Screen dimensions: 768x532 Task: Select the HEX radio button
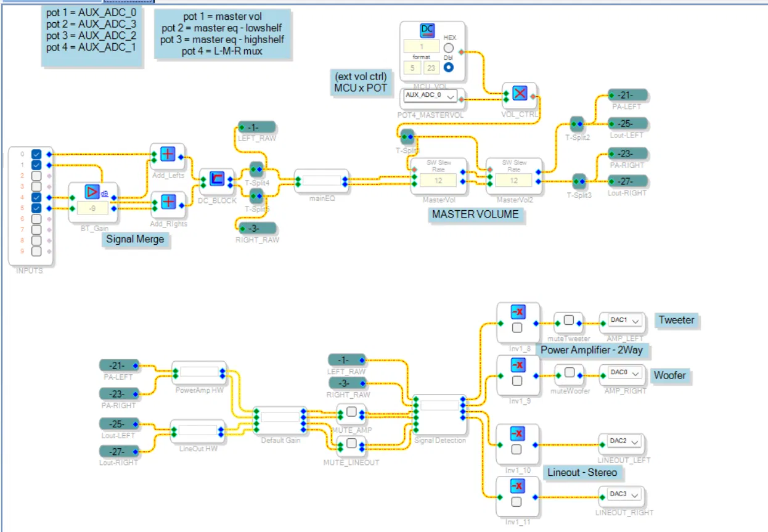pos(449,48)
